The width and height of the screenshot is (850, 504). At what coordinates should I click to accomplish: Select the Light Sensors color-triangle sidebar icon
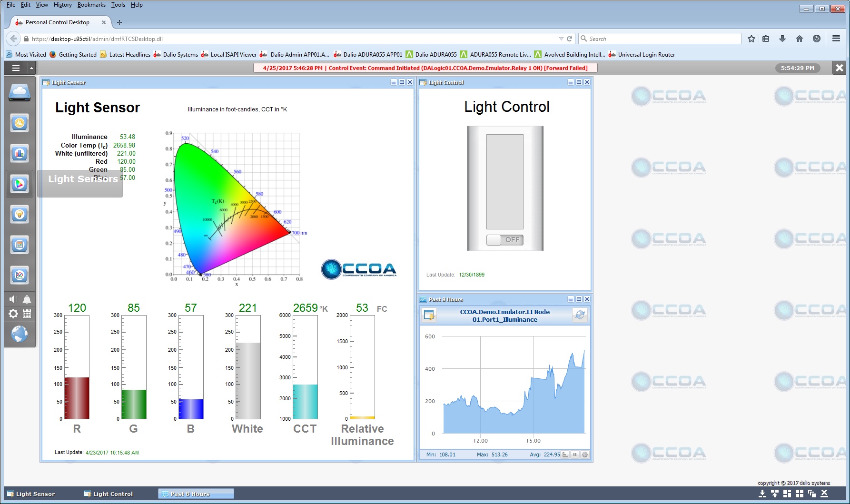click(x=20, y=184)
